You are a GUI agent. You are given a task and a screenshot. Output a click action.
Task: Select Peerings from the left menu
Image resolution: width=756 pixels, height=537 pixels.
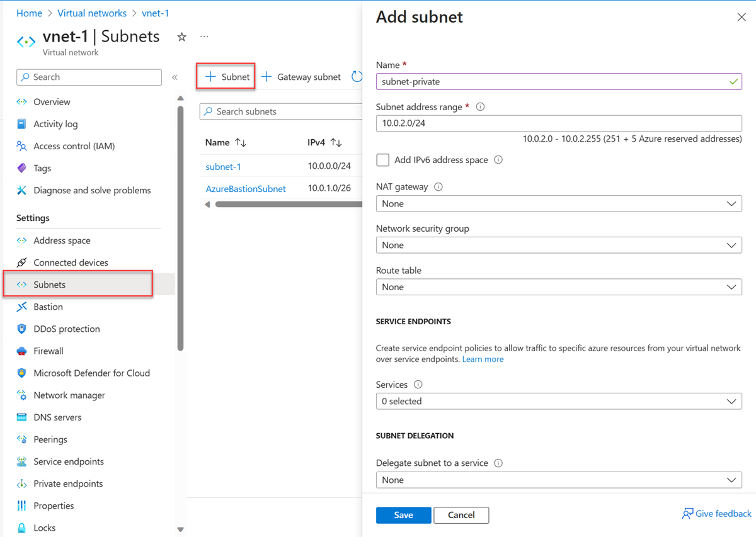(x=50, y=439)
